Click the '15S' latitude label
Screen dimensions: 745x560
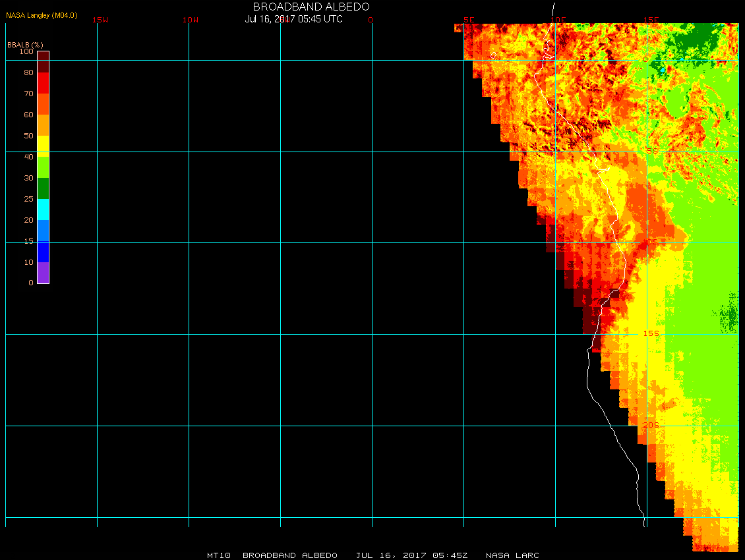(x=651, y=333)
